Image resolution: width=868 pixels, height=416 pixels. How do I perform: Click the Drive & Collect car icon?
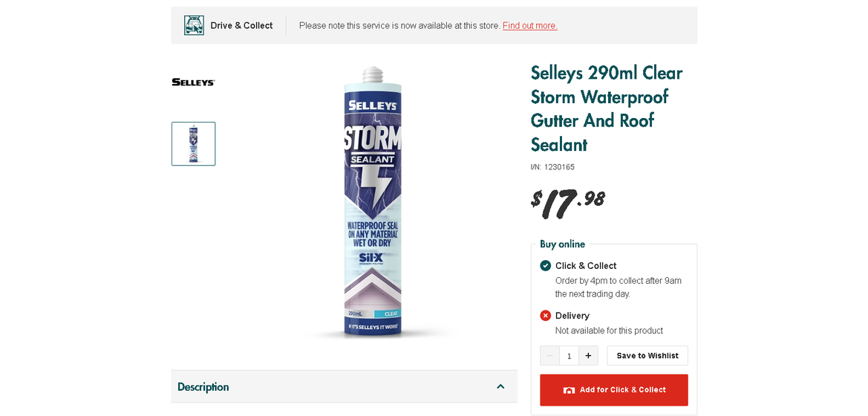[194, 25]
